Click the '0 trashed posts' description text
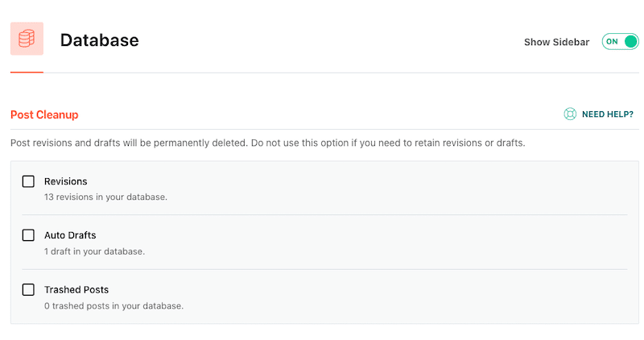644x340 pixels. pyautogui.click(x=114, y=306)
